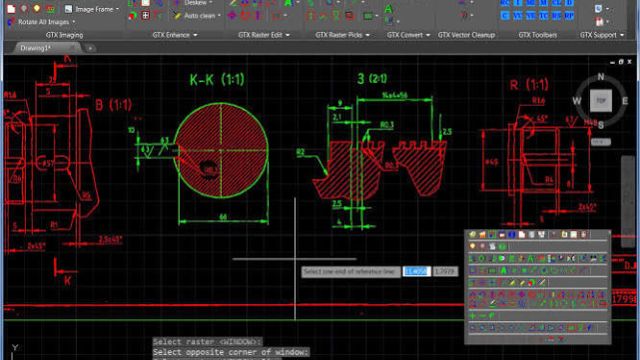Click the blue C toolbar button

coord(505,16)
